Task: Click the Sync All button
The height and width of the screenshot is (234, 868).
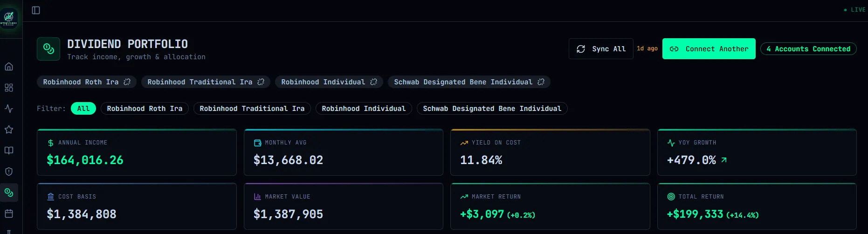Action: point(601,49)
